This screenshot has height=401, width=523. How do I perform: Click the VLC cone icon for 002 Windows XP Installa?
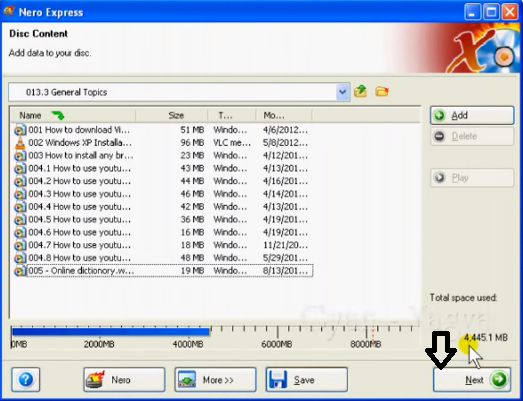[x=20, y=143]
